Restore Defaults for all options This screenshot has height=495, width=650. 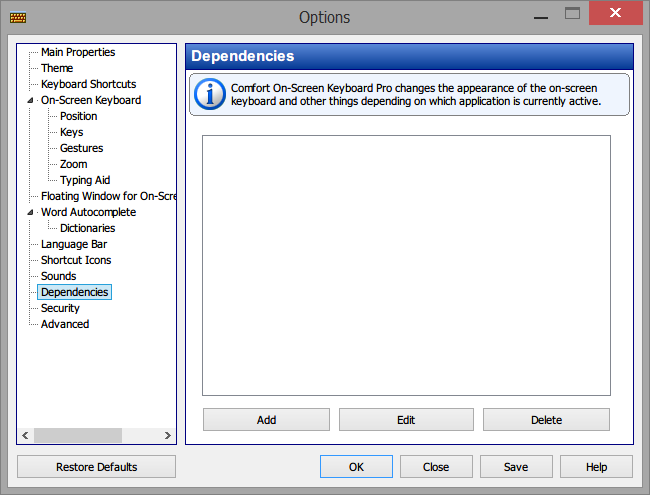tap(97, 467)
